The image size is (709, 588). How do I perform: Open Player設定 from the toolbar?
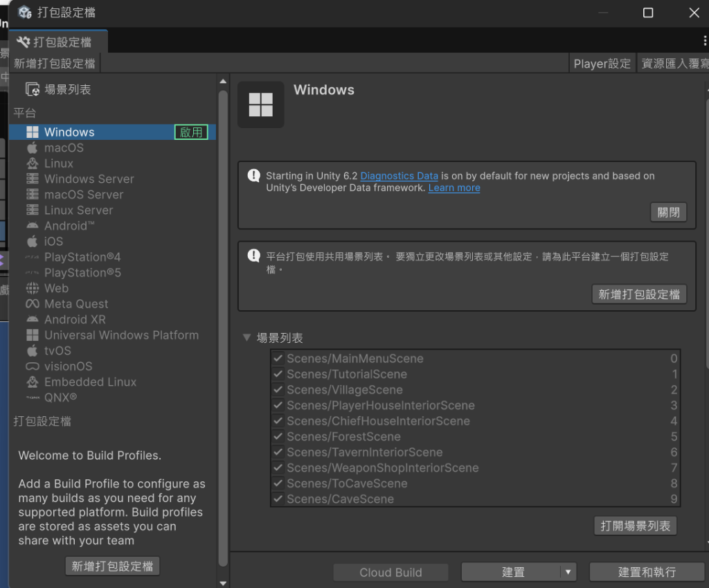pos(602,64)
